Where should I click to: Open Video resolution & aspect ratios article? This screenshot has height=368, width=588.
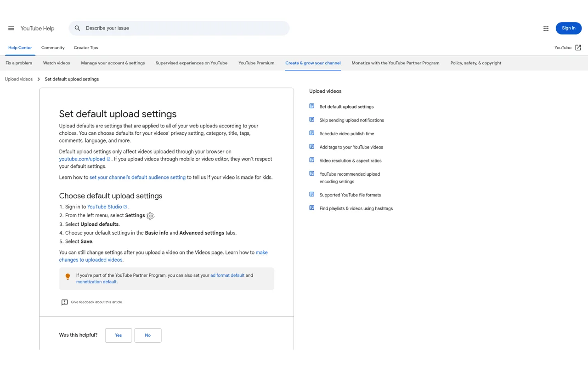click(x=351, y=161)
